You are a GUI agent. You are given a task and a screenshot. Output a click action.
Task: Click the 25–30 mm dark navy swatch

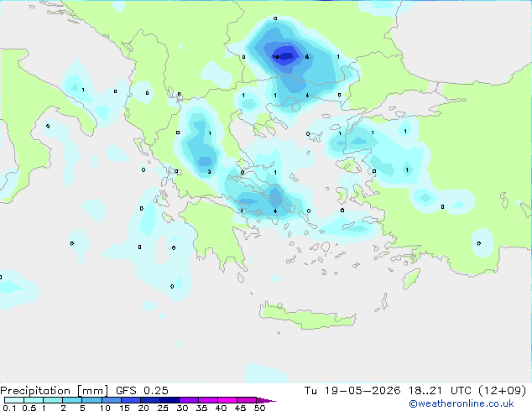point(169,400)
